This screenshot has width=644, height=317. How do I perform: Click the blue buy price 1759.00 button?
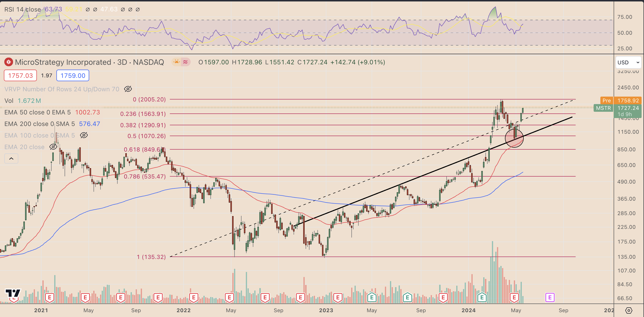tap(73, 75)
